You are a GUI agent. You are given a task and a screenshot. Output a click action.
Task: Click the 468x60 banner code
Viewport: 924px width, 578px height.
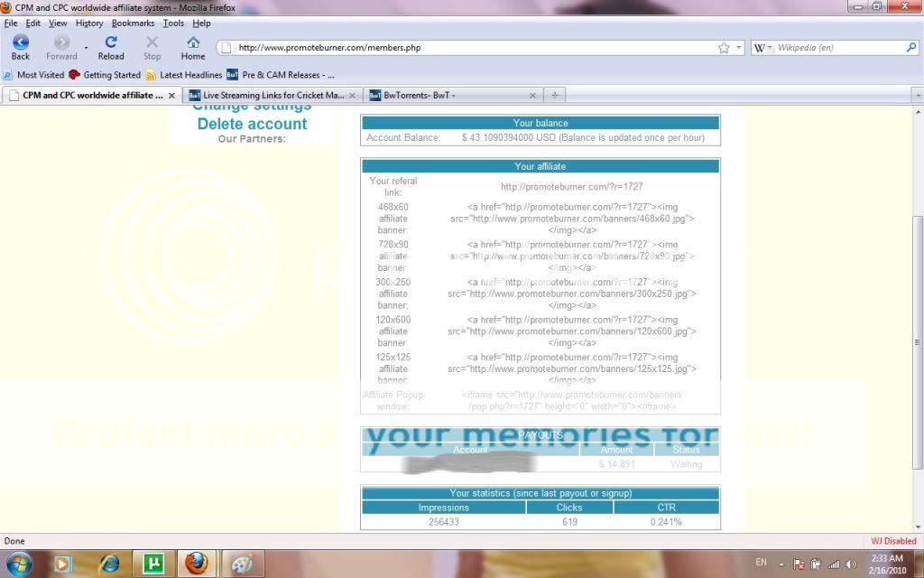click(x=571, y=219)
